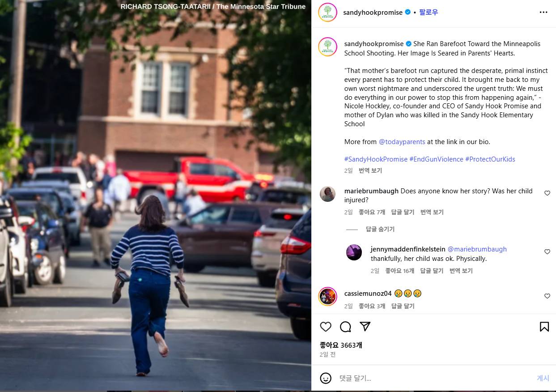
Task: Like cassiemunoz04's comment with the small heart
Action: point(547,296)
